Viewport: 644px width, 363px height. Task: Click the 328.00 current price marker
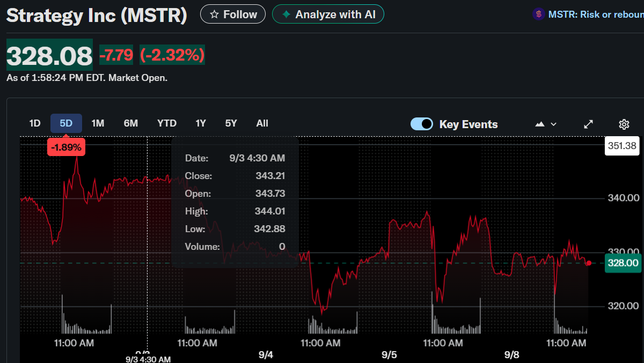[x=623, y=263]
